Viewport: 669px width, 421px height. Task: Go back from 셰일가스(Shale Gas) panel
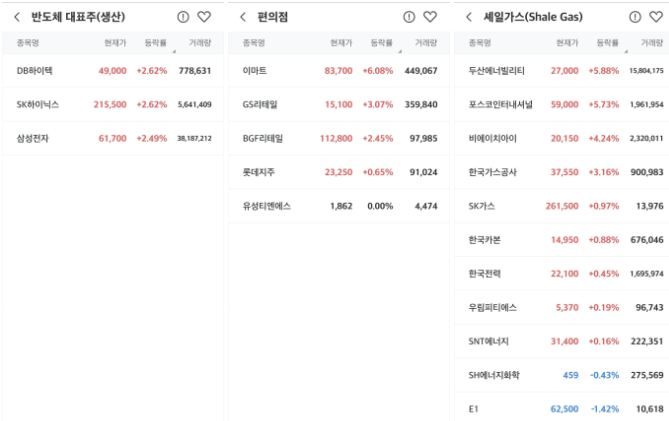pyautogui.click(x=469, y=17)
